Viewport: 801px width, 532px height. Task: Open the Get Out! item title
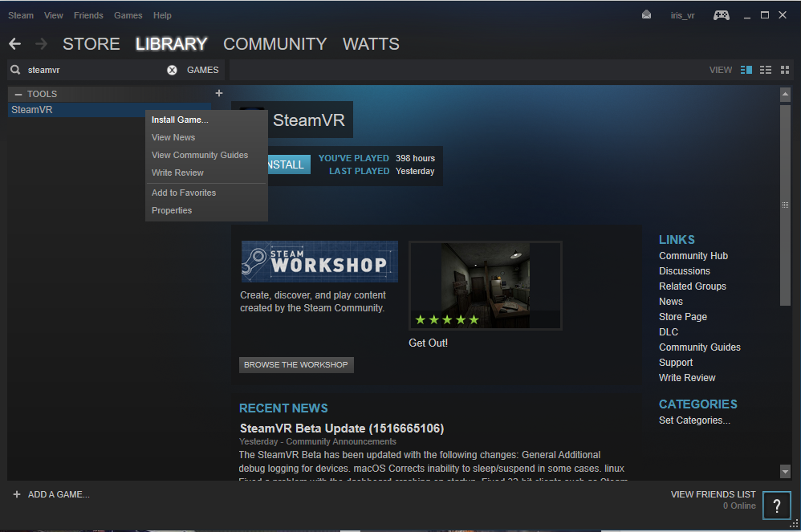pos(428,343)
